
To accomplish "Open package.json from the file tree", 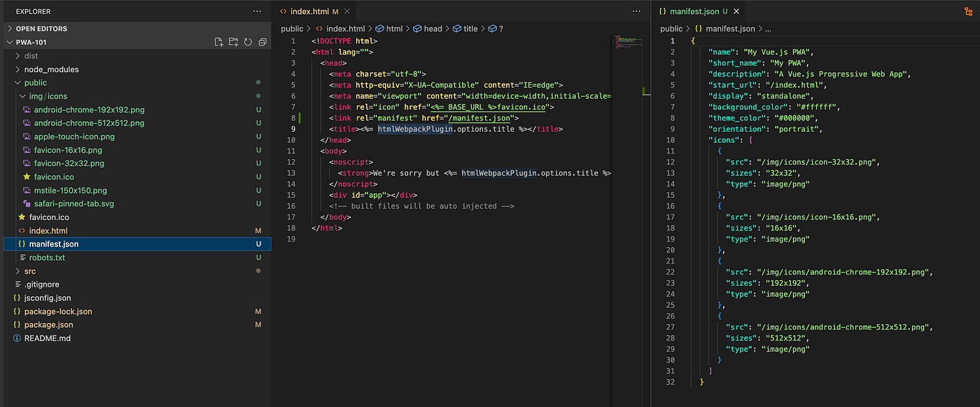I will (x=48, y=325).
